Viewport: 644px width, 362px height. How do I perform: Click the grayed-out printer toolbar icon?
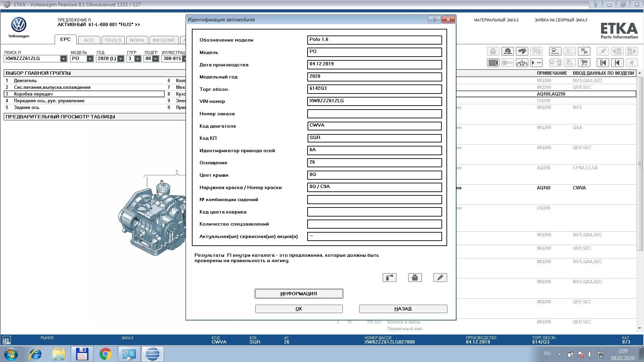[x=493, y=51]
